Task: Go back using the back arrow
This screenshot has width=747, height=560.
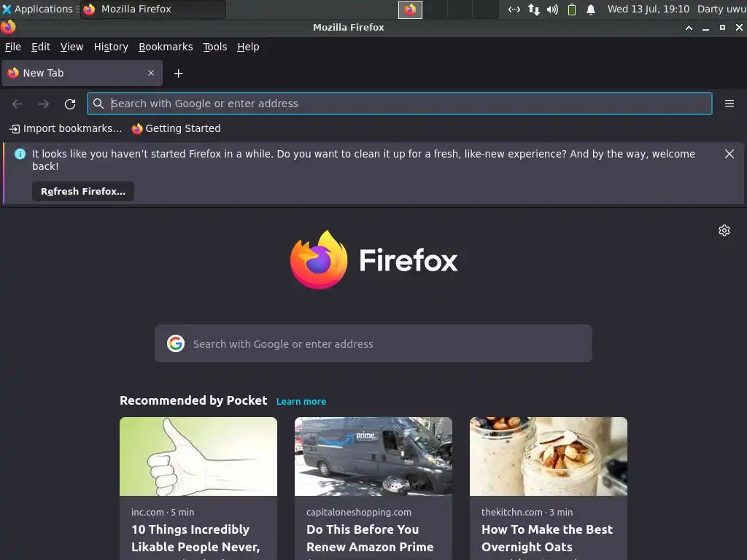Action: coord(18,104)
